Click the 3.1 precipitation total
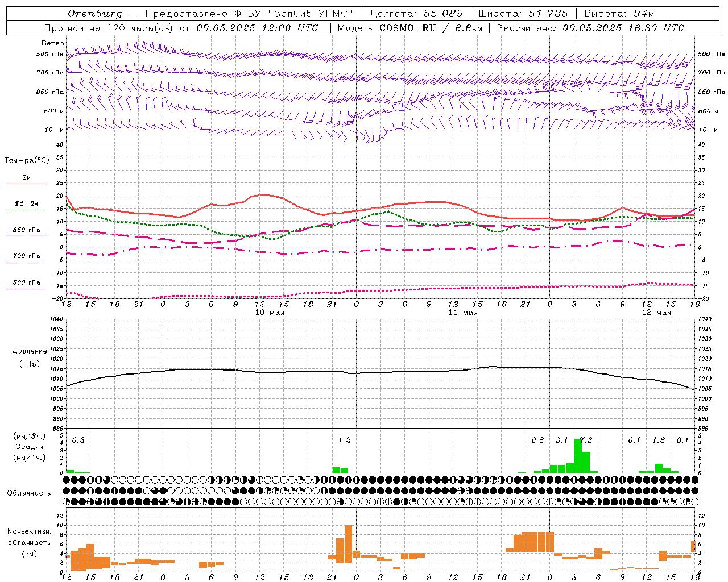This screenshot has width=728, height=582. (561, 440)
